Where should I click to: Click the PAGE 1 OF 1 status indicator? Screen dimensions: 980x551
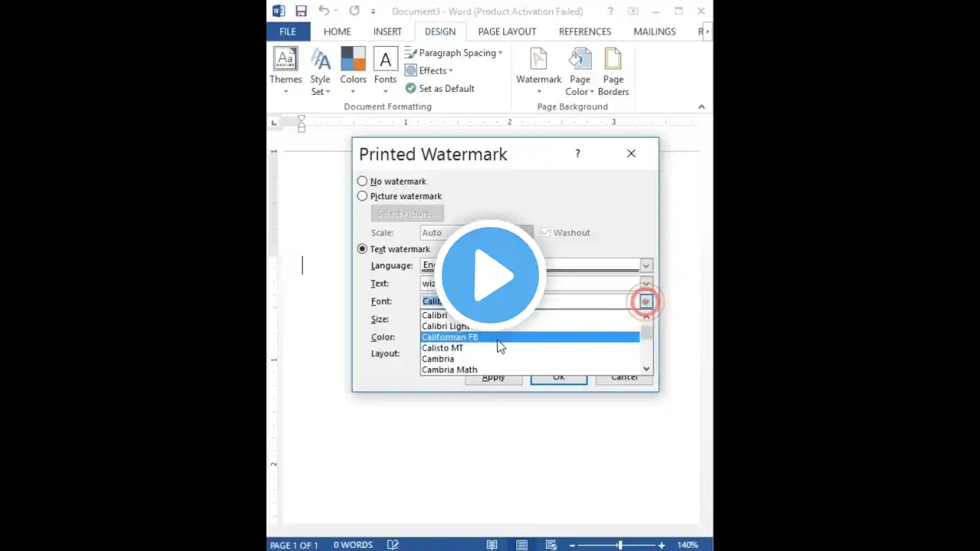coord(294,545)
